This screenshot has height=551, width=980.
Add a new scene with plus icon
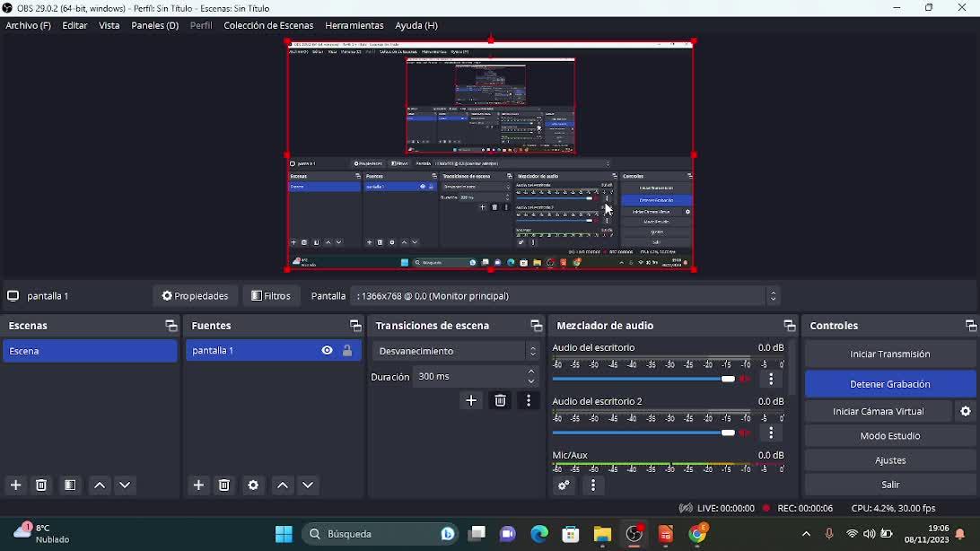[x=16, y=485]
